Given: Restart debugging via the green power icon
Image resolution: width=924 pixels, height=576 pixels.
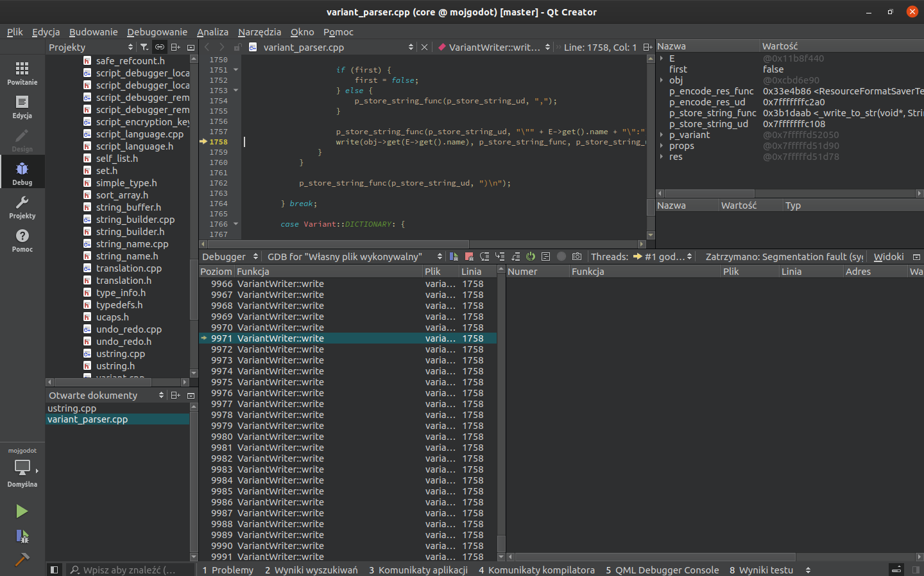Looking at the screenshot, I should pyautogui.click(x=530, y=256).
